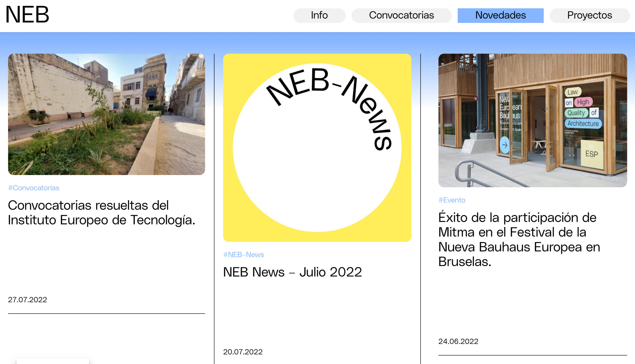This screenshot has width=635, height=364.
Task: Click the Architecture label in pavilion window
Action: point(583,123)
